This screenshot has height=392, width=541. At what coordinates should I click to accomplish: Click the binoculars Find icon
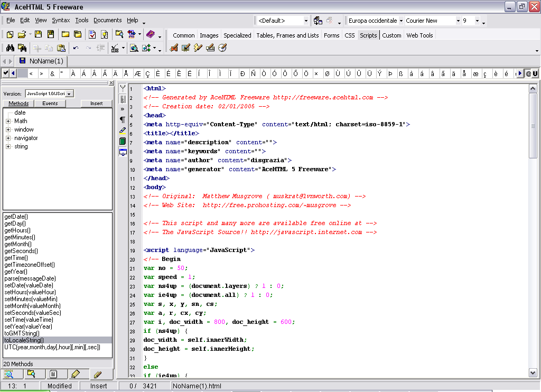(x=10, y=48)
